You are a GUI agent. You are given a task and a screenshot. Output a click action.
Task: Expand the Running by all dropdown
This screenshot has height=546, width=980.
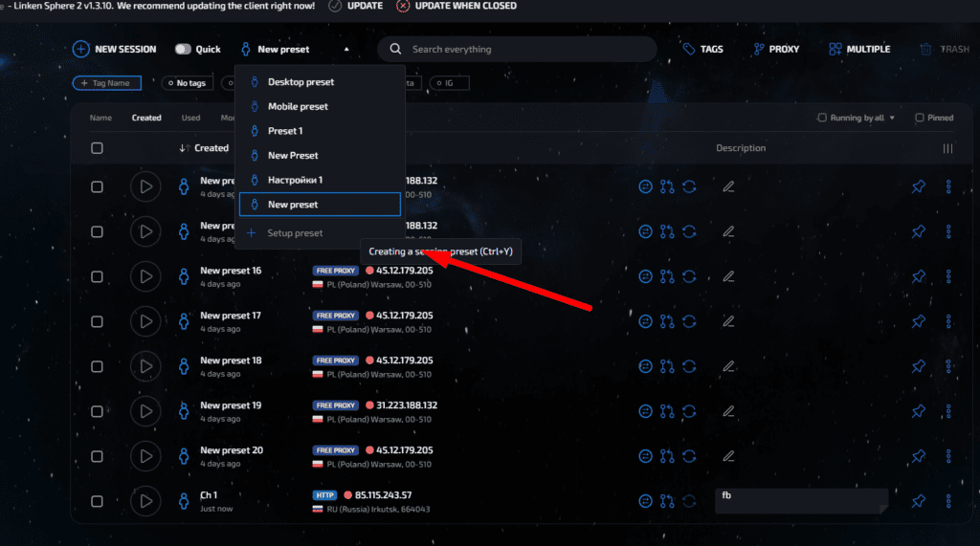(891, 119)
